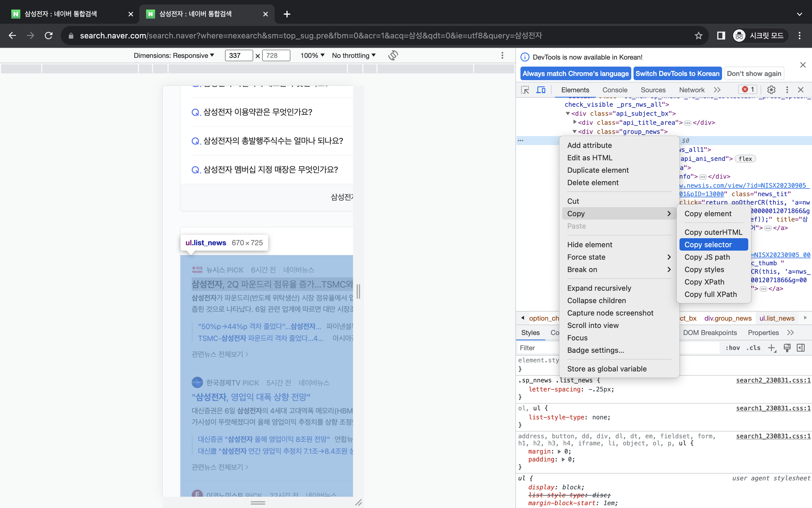
Task: Choose Copy full XPath option
Action: click(x=714, y=294)
